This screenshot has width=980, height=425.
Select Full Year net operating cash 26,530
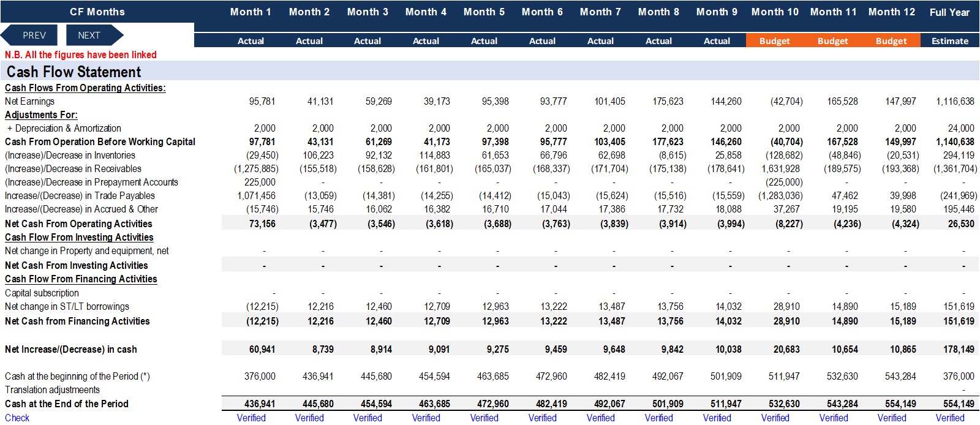point(961,224)
